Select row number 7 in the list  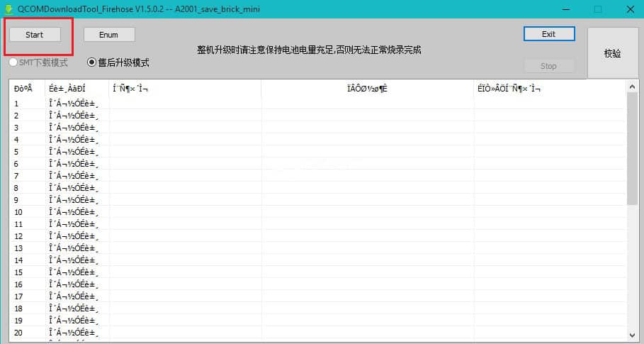pyautogui.click(x=316, y=176)
